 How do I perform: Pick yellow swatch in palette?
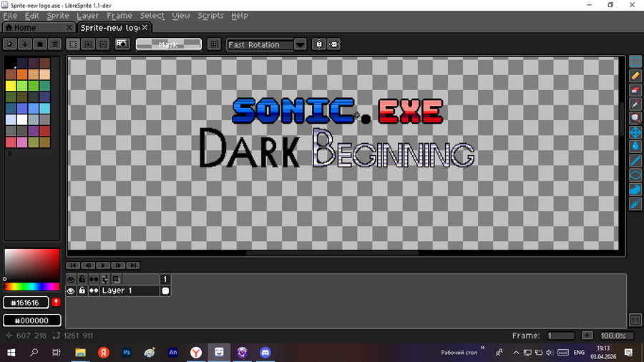click(x=11, y=85)
